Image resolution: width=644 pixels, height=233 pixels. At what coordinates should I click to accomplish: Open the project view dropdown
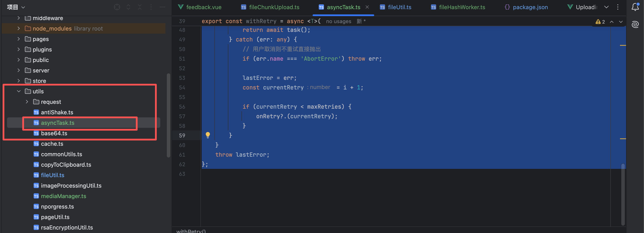(16, 7)
